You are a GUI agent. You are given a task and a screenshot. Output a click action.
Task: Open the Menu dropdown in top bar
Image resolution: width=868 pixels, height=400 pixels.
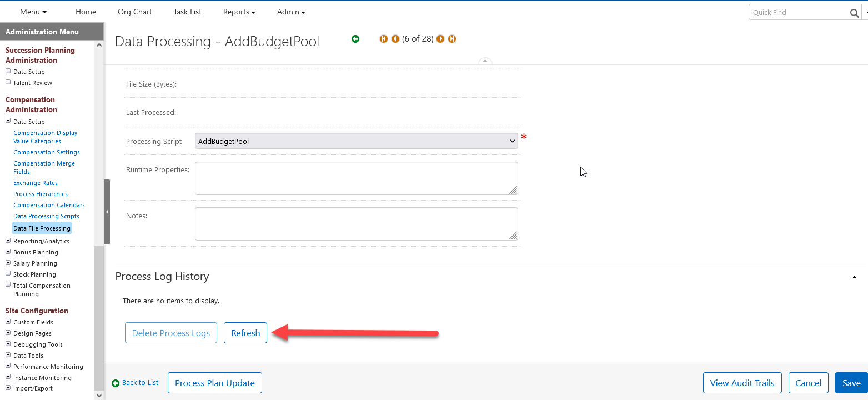point(33,12)
